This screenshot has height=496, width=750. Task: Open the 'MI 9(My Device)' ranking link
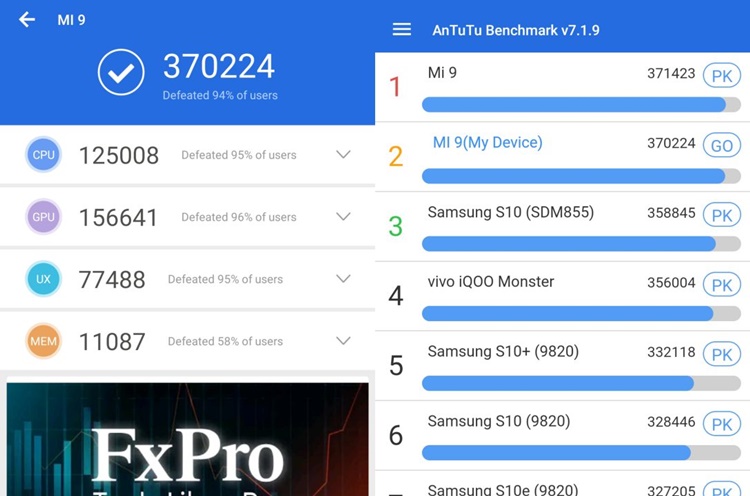click(487, 143)
